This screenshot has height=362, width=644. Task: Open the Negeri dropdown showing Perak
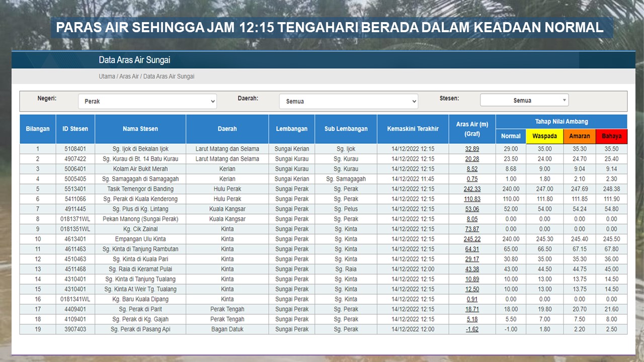(x=147, y=101)
